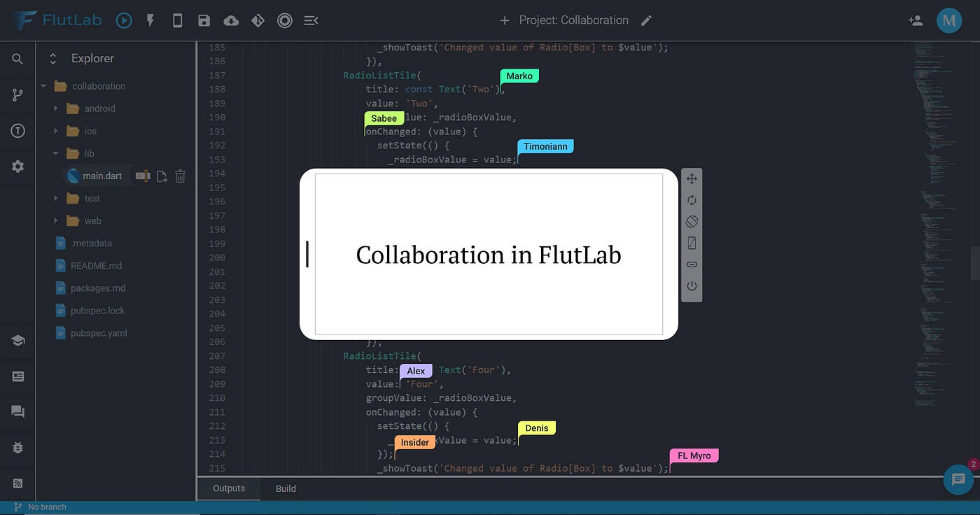Switch to the Build tab
The image size is (980, 515).
(286, 488)
